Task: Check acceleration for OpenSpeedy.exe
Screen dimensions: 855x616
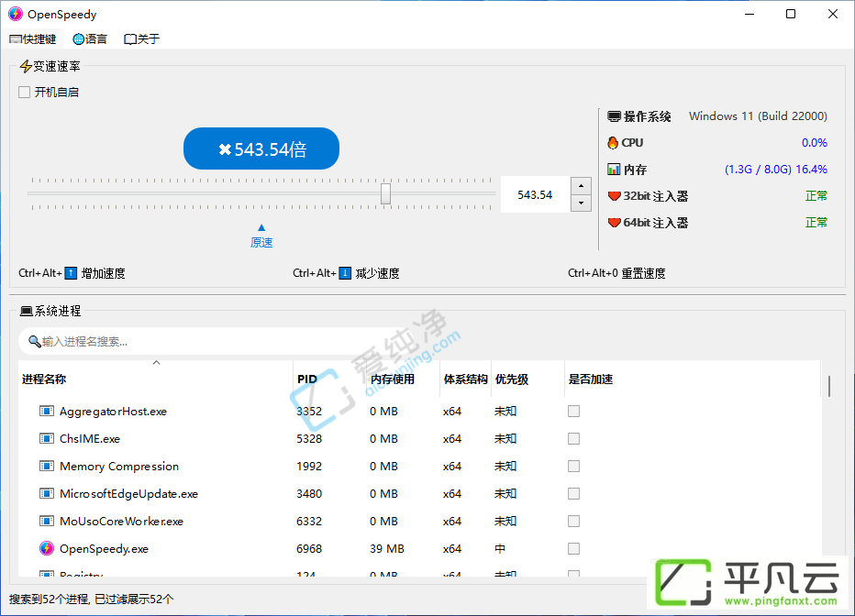Action: 573,548
